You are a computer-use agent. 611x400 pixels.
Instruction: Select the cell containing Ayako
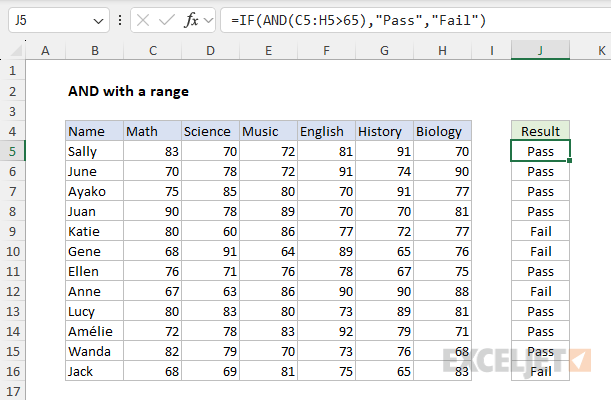(95, 191)
